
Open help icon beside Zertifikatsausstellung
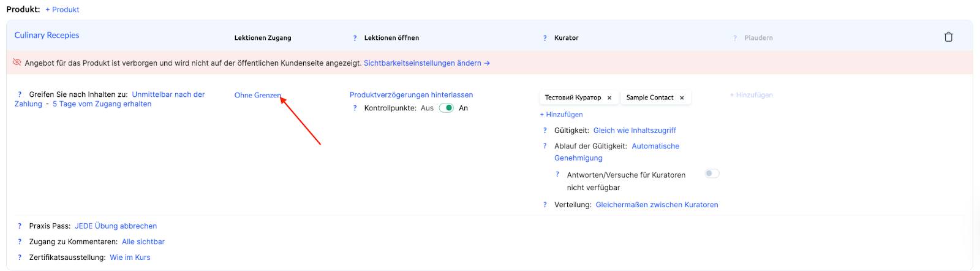(20, 258)
